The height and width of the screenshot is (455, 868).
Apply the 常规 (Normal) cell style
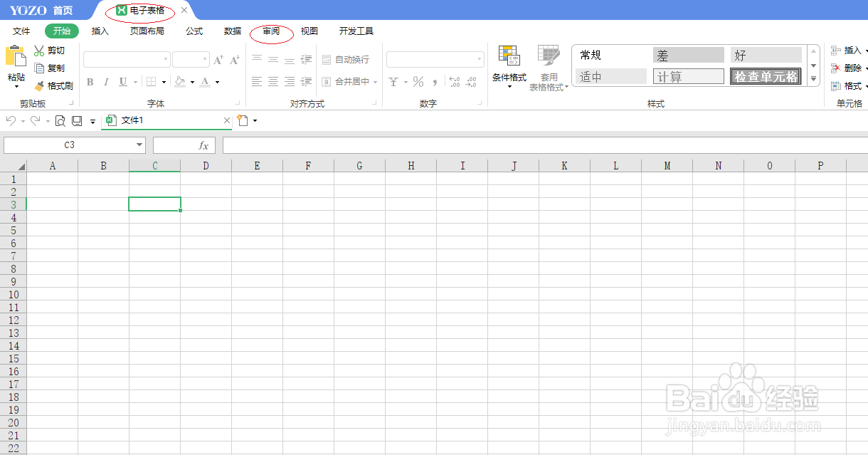[611, 56]
